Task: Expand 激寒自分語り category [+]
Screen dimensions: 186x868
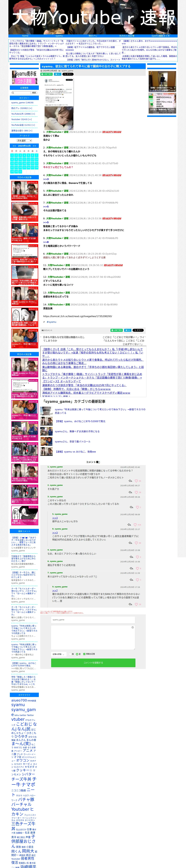Action: (x=30, y=131)
